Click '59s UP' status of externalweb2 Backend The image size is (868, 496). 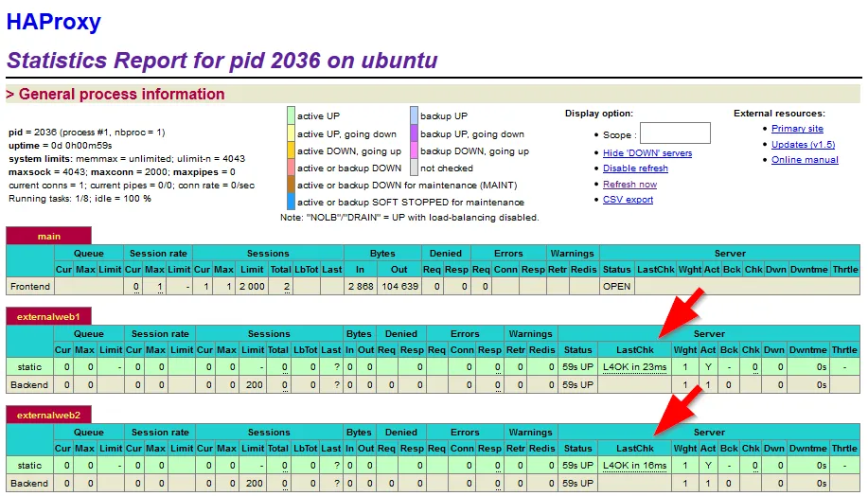tap(578, 484)
